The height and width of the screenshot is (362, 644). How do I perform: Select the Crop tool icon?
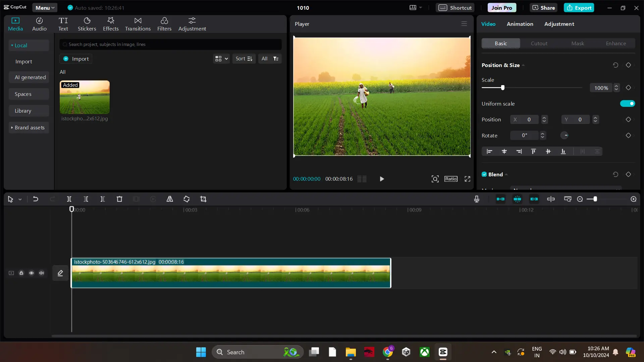pyautogui.click(x=203, y=199)
